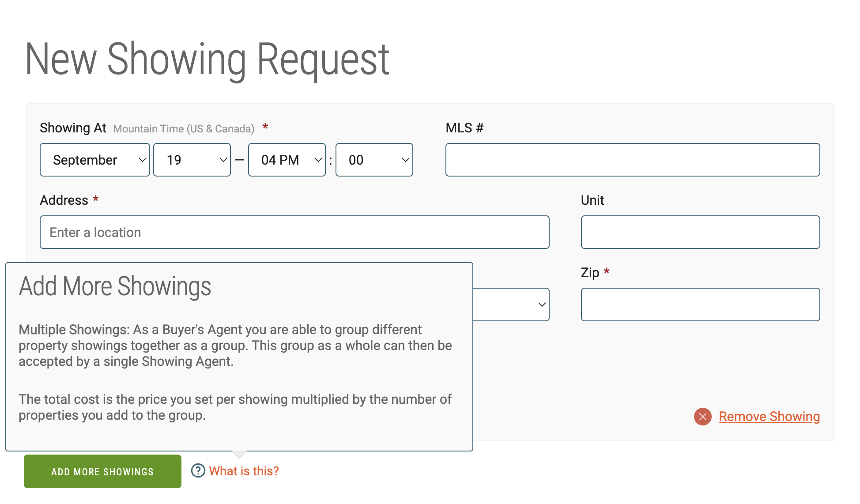This screenshot has height=504, width=860.
Task: Click the 'Zip' field label
Action: coord(590,273)
